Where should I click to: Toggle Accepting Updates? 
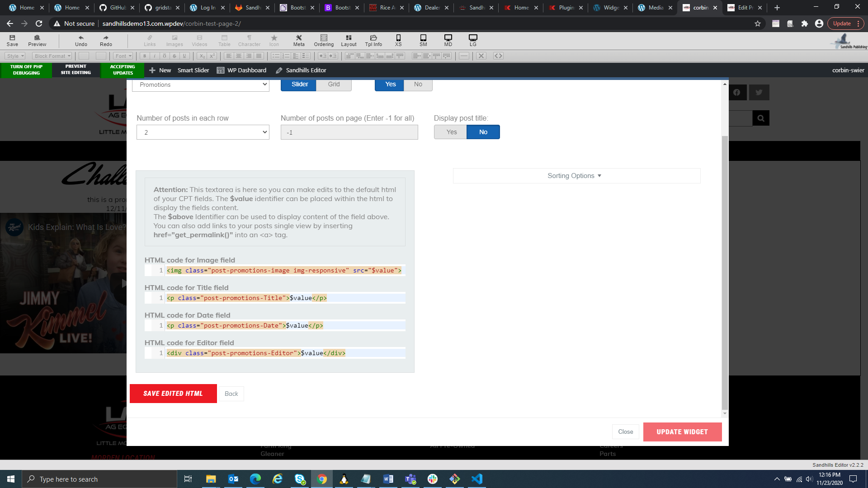[123, 70]
